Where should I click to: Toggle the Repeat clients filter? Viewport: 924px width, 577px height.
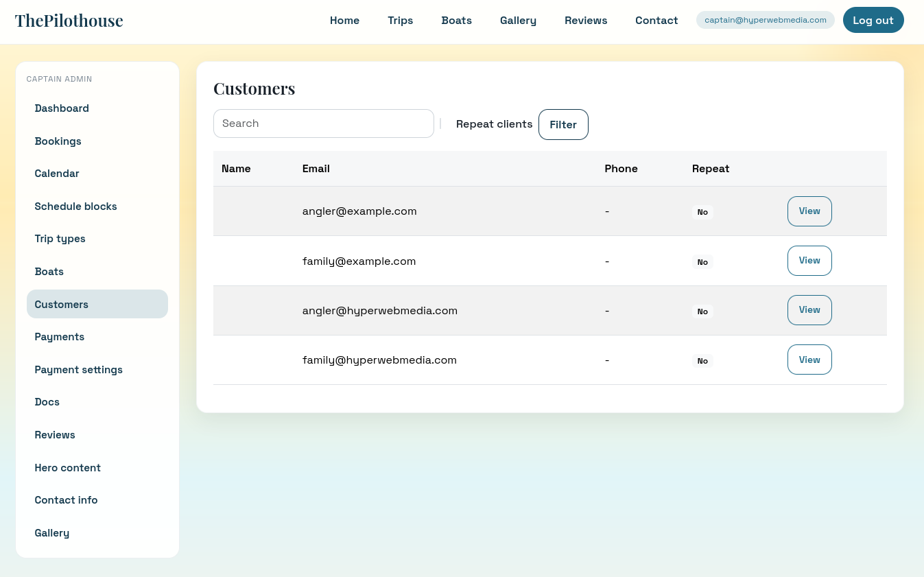(x=494, y=124)
